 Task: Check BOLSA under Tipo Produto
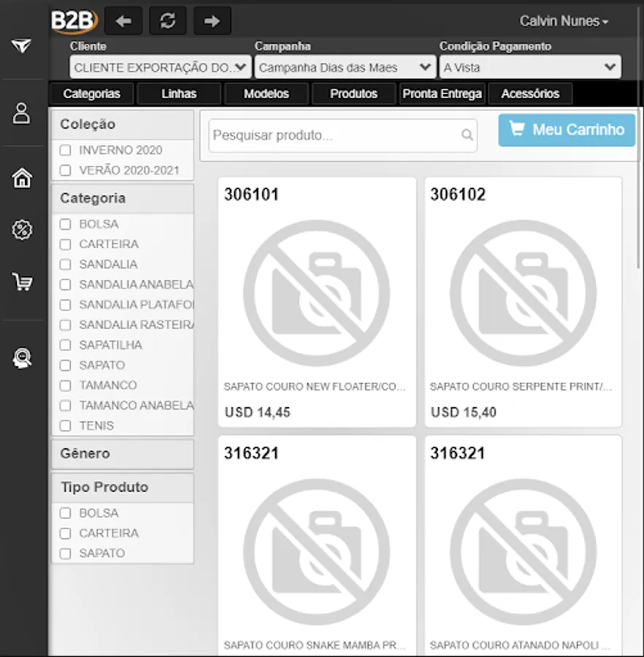pyautogui.click(x=66, y=513)
